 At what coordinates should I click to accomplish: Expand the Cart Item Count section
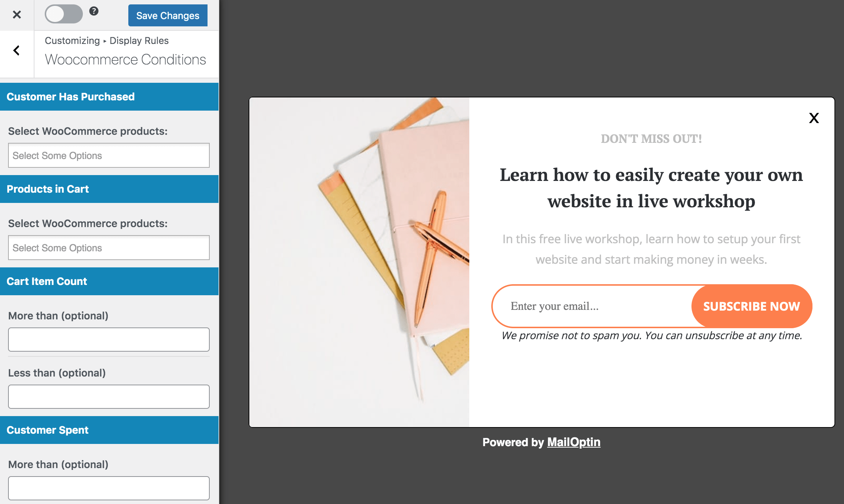click(110, 281)
